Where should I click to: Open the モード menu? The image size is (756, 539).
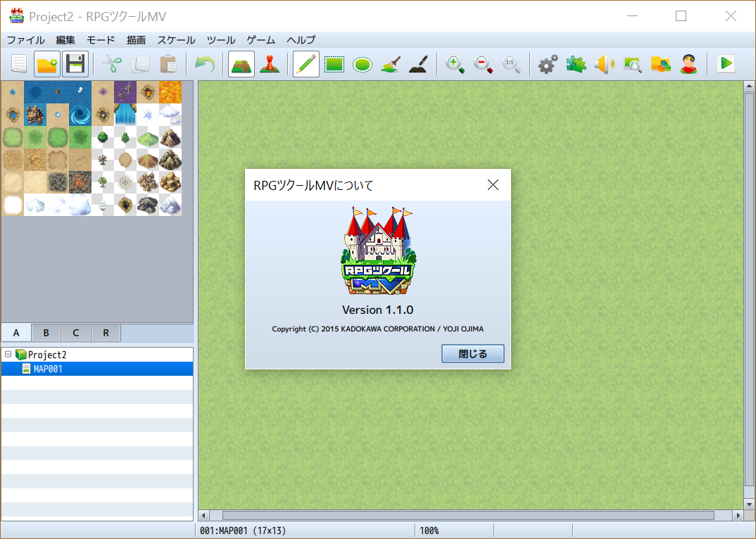[x=101, y=40]
